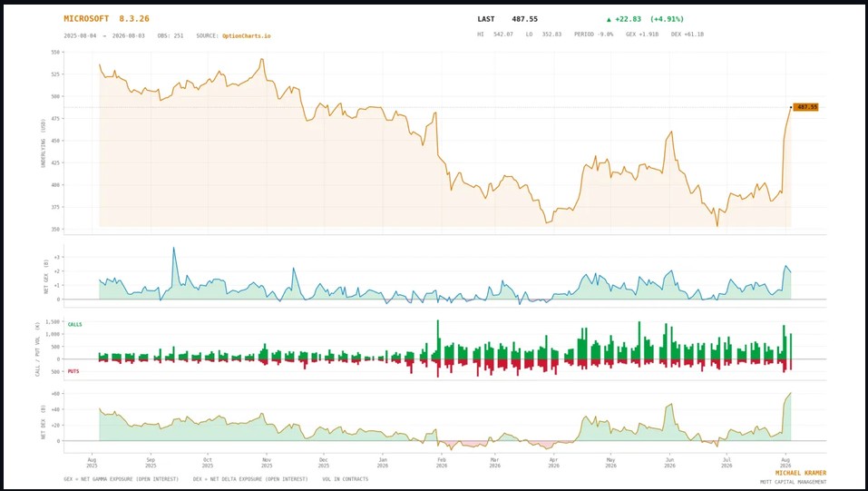Click the "Jan 2026" x-axis label
Screen dimensions: 868x491
pyautogui.click(x=383, y=463)
